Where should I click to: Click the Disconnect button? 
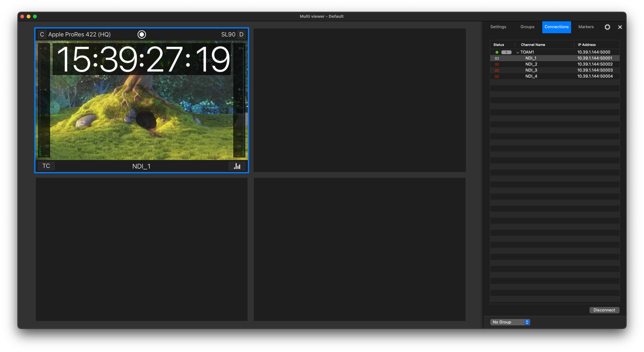604,310
